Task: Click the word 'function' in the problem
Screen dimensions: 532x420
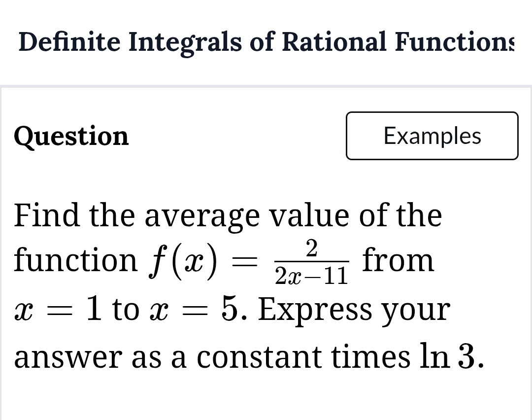Action: point(74,260)
